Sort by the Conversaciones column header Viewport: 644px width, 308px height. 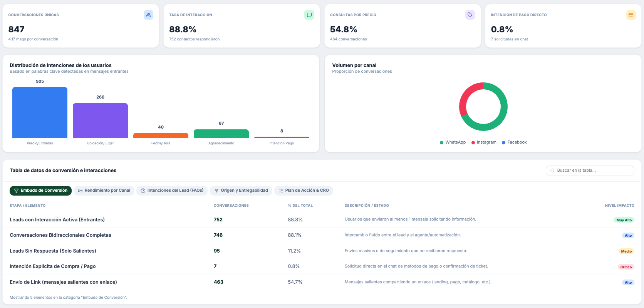(231, 206)
